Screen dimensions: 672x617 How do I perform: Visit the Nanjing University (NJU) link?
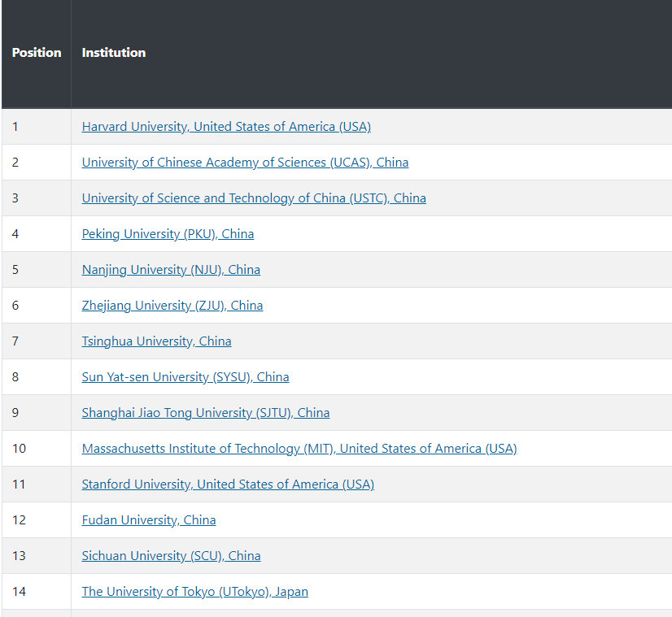click(x=171, y=270)
